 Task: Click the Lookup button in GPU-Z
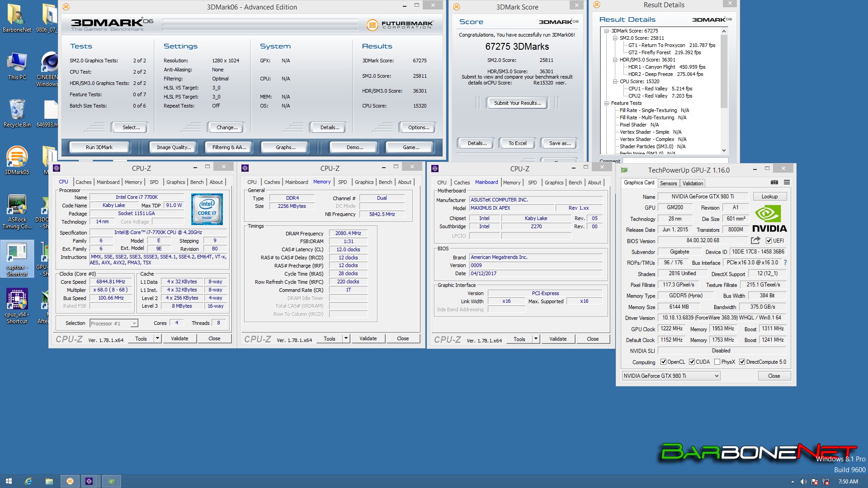tap(769, 197)
